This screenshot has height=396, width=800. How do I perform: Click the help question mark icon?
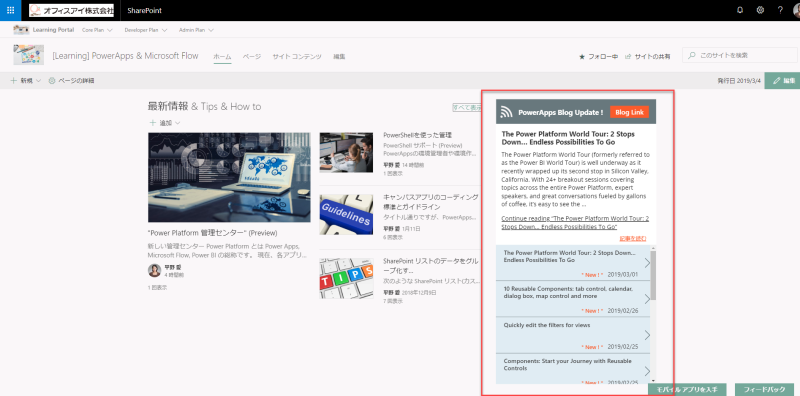(x=780, y=10)
